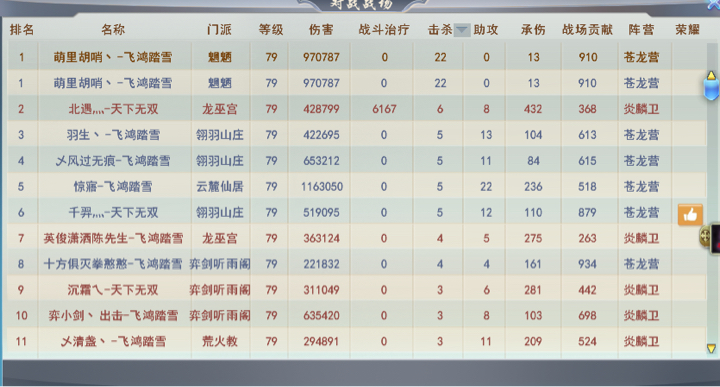Sort by 助攻 column header

point(486,30)
